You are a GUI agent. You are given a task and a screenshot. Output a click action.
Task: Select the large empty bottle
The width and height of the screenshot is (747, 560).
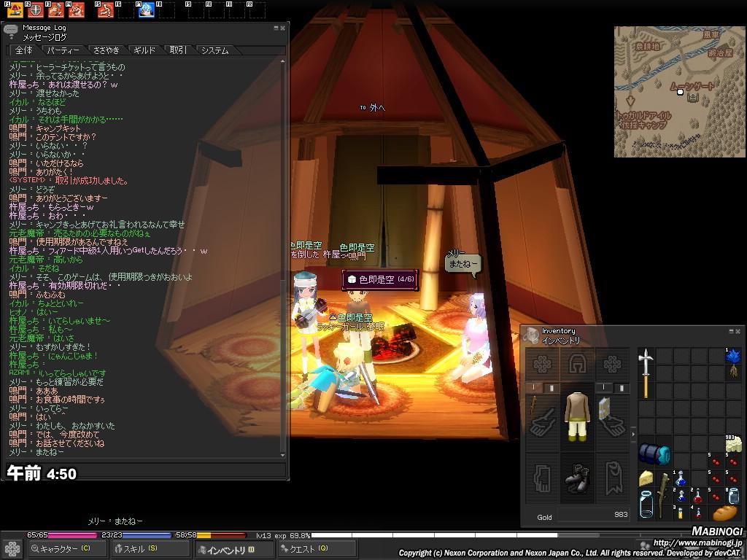(x=646, y=505)
